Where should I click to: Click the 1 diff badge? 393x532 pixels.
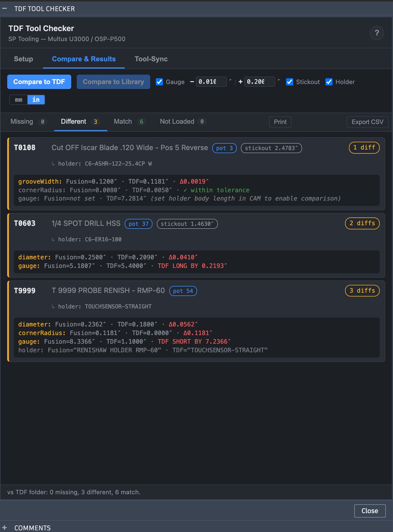coord(364,147)
